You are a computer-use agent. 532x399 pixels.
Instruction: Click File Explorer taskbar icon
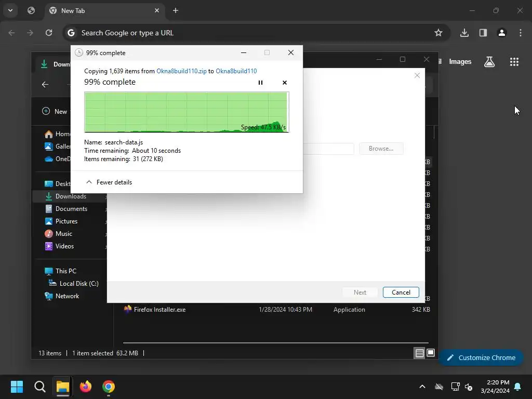(63, 387)
